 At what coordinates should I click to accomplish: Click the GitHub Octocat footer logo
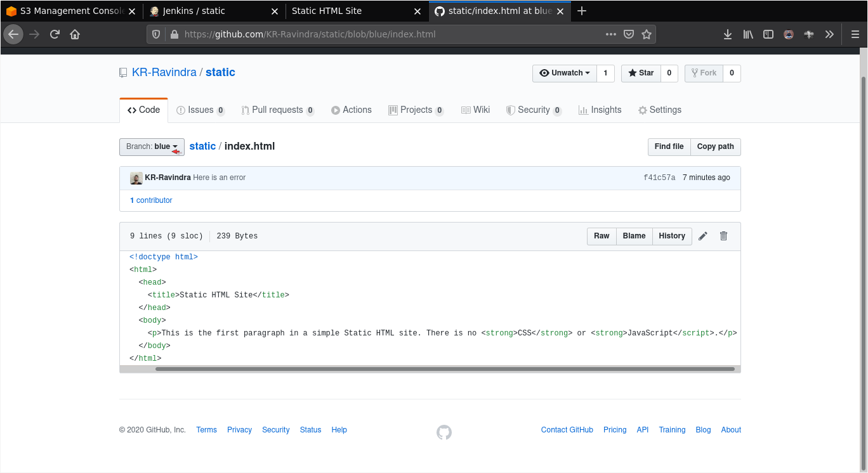[x=444, y=432]
